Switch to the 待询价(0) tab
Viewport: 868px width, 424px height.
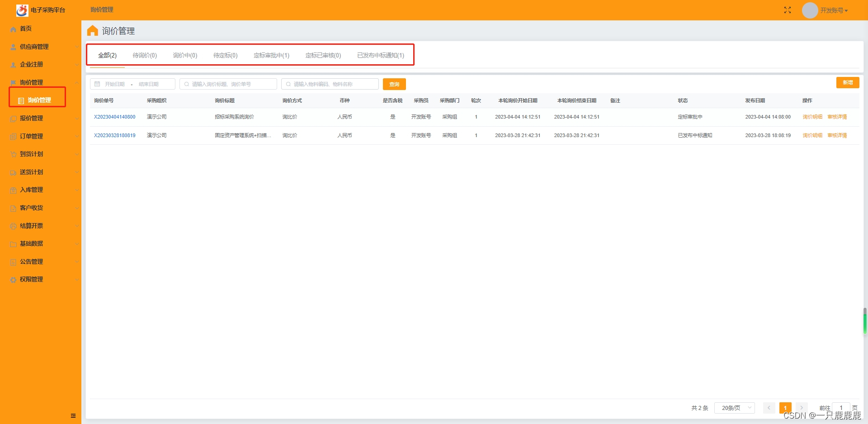145,55
